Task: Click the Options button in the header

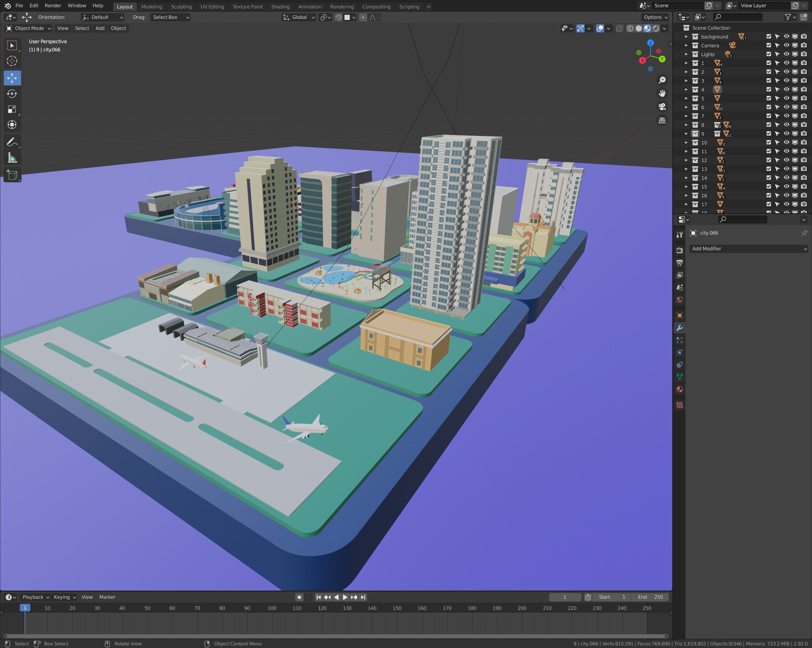Action: click(655, 17)
